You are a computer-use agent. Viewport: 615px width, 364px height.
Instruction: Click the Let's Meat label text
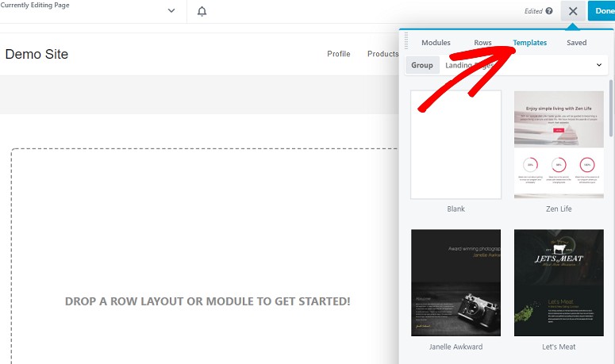tap(559, 347)
